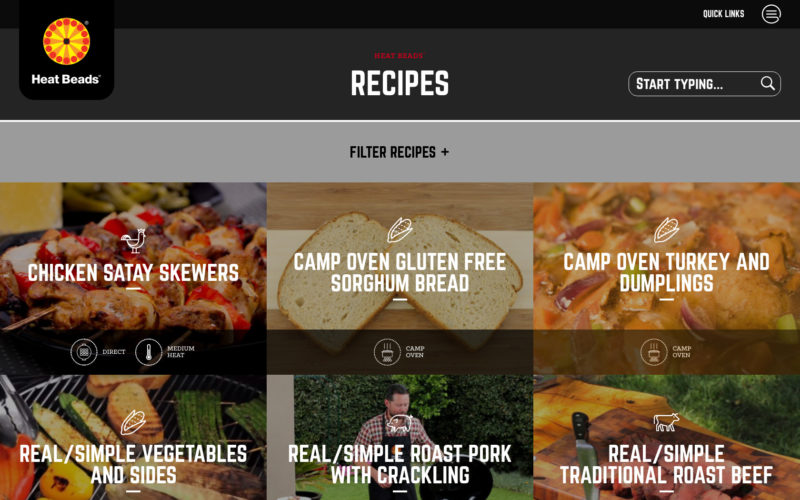
Task: Click the Medium Heat thermometer icon
Action: pos(148,352)
